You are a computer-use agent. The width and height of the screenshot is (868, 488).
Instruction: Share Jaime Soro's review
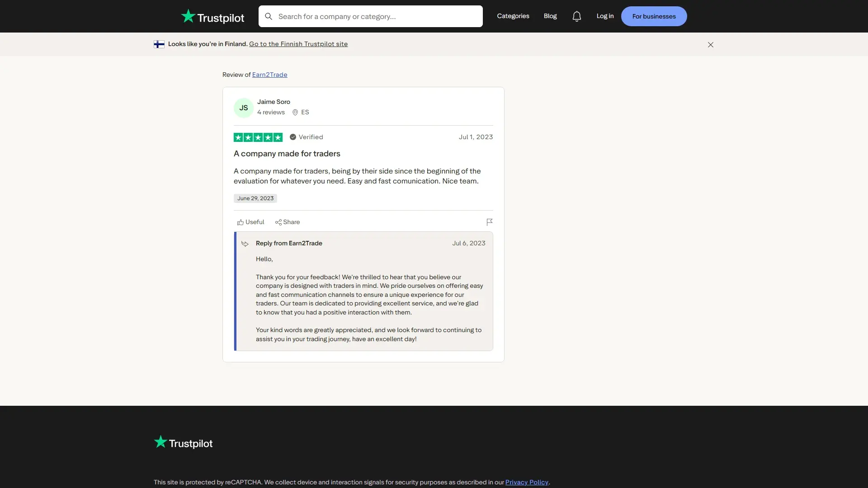[x=288, y=222]
